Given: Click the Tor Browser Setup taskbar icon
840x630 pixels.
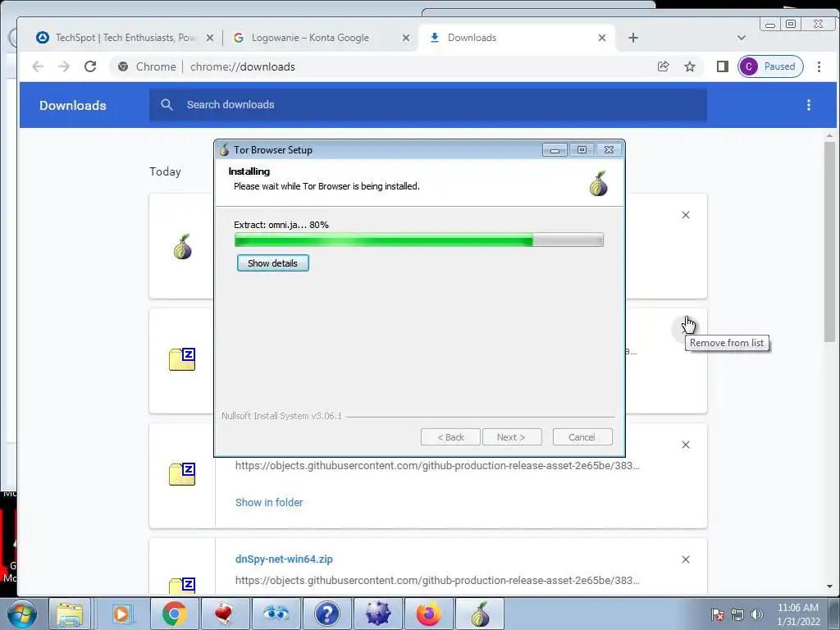Looking at the screenshot, I should point(481,614).
